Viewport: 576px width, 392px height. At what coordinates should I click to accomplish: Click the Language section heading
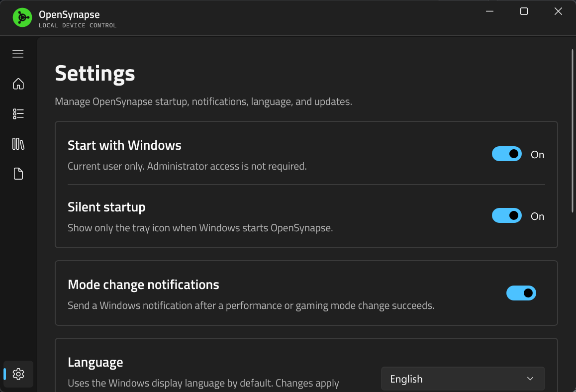[96, 363]
